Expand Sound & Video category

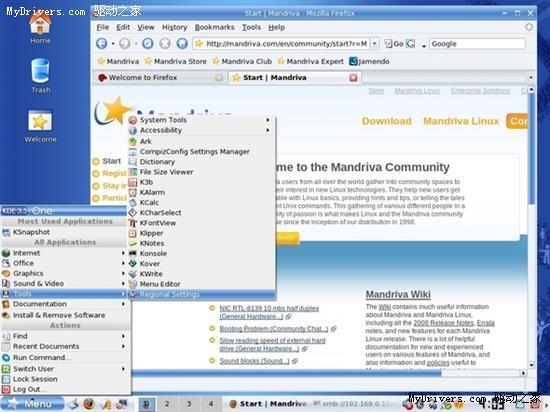coord(64,283)
